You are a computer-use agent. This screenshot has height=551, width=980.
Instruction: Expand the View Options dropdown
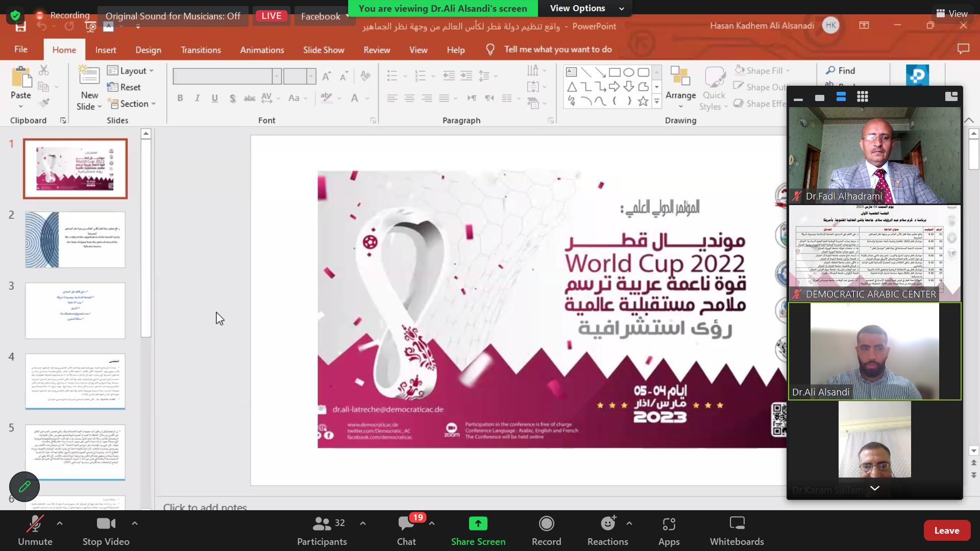(587, 8)
